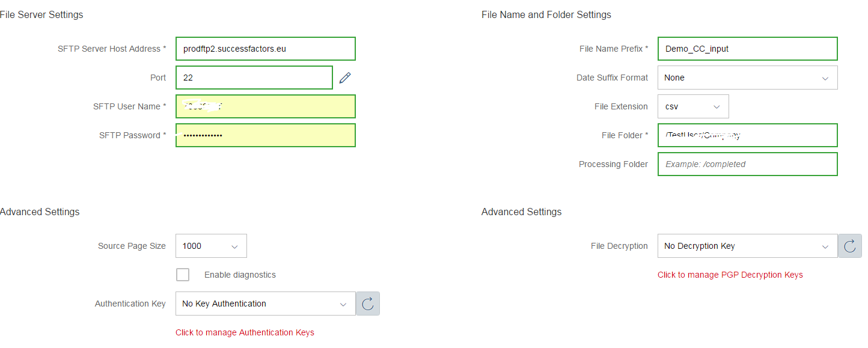Screen dimensions: 868x348
Task: Click to manage Authentication Keys
Action: tap(245, 332)
